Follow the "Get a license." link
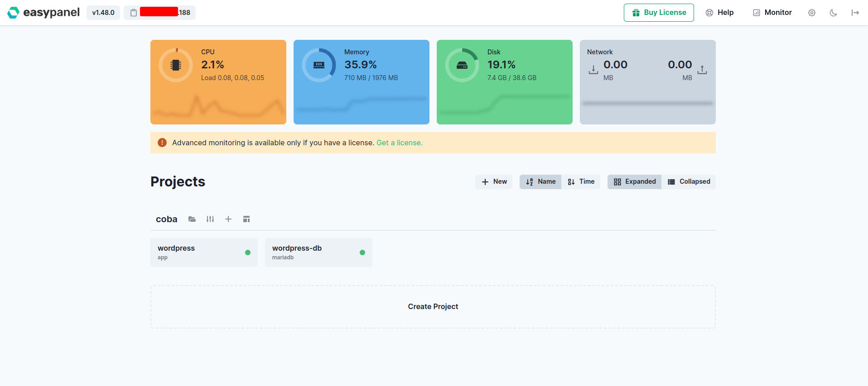The width and height of the screenshot is (868, 386). pyautogui.click(x=400, y=143)
